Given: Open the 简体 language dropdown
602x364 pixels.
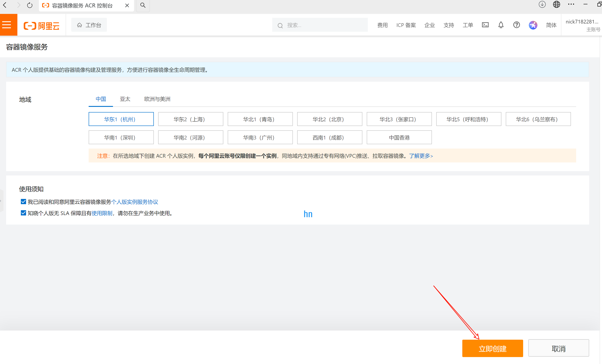Looking at the screenshot, I should (x=551, y=25).
